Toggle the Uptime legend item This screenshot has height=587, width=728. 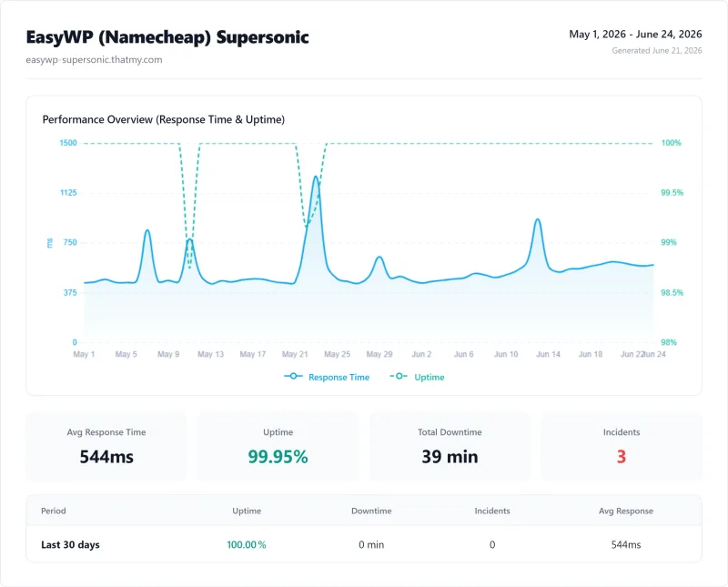pos(417,377)
